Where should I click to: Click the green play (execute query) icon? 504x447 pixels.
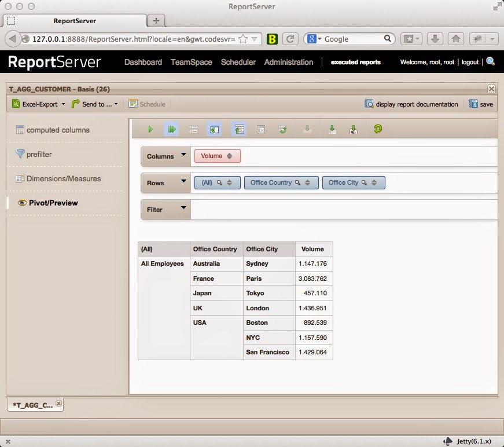coord(150,129)
